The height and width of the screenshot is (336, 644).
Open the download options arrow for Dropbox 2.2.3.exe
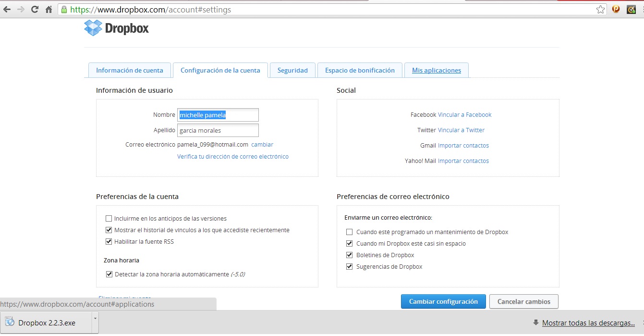pyautogui.click(x=95, y=323)
